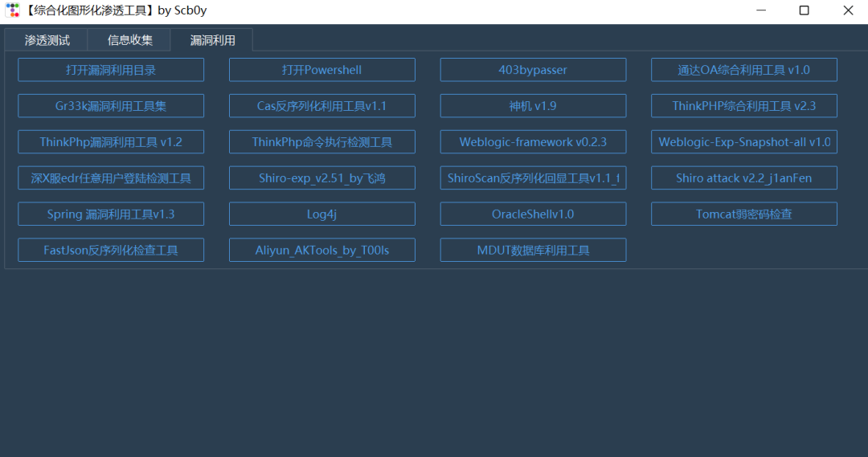
Task: Launch 通达OA综合利用工具 v1.0
Action: pos(744,70)
